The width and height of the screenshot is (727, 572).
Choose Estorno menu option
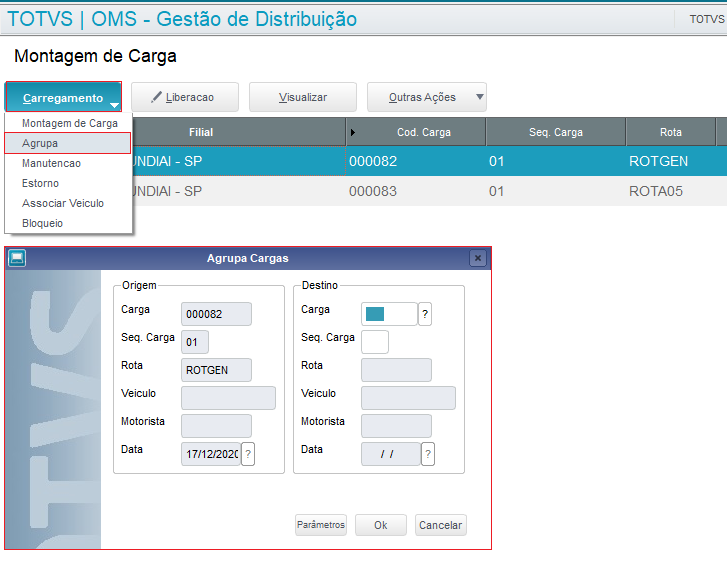coord(69,183)
